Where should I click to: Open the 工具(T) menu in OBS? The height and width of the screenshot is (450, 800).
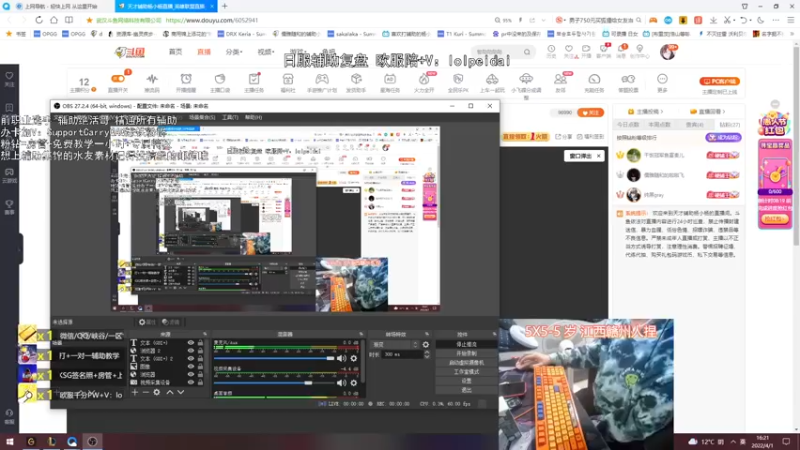[230, 117]
